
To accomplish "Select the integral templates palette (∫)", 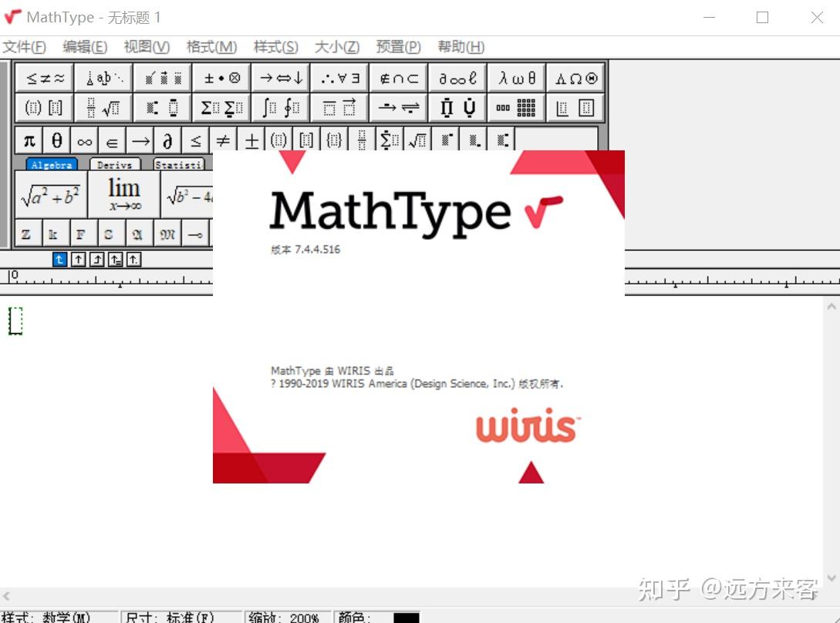I will pyautogui.click(x=279, y=107).
